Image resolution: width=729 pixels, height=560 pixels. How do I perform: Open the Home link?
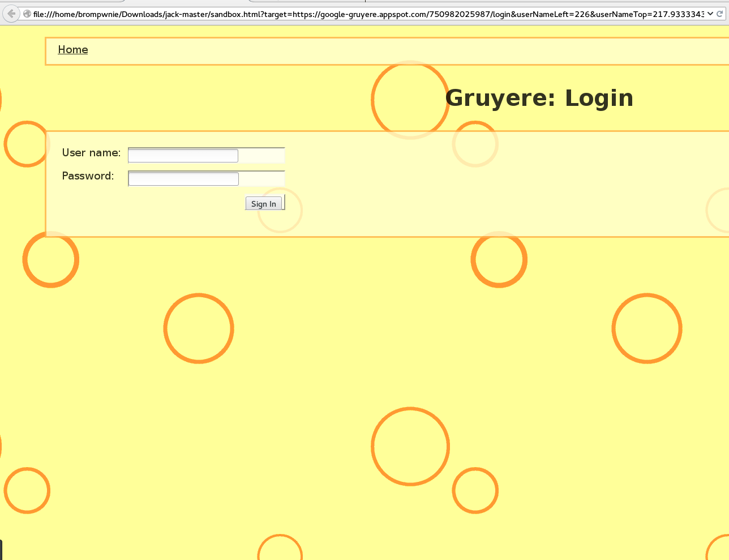tap(73, 50)
